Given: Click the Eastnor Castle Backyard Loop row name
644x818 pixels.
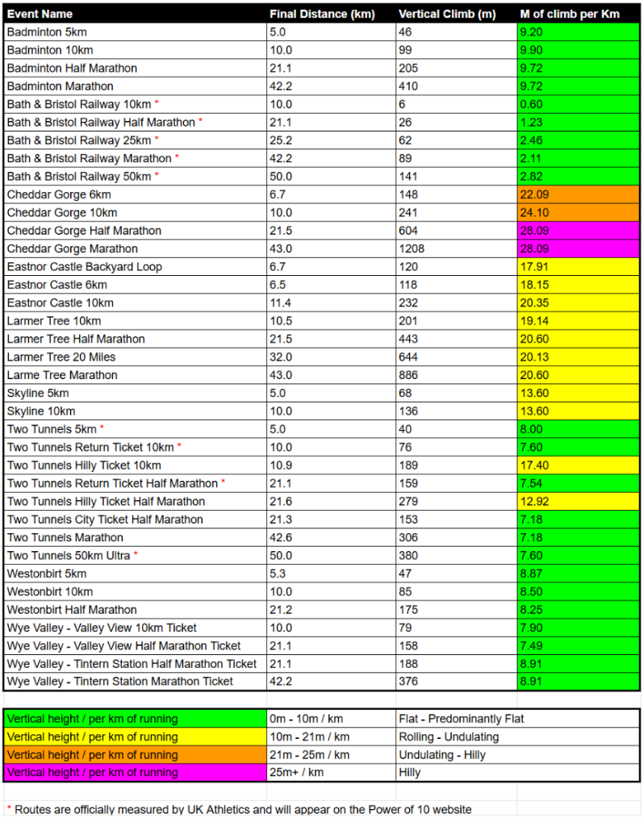Looking at the screenshot, I should (x=85, y=266).
